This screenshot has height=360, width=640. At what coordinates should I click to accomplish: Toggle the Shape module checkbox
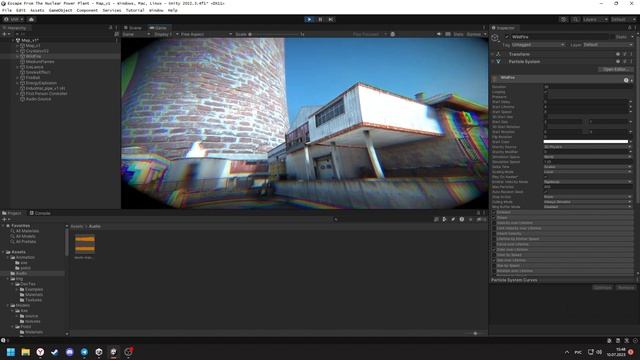pos(494,218)
